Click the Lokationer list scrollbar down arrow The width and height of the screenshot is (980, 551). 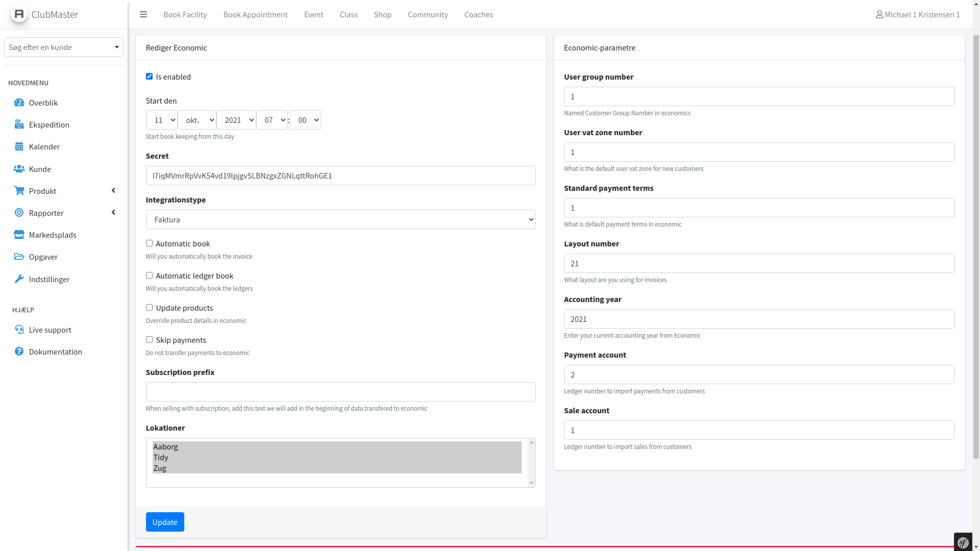[x=531, y=483]
